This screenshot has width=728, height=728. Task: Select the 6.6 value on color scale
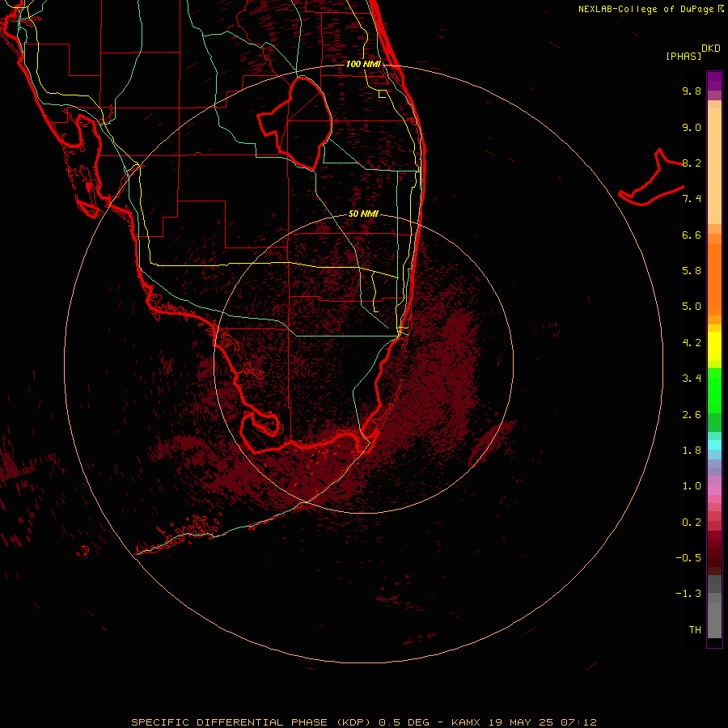click(x=692, y=235)
